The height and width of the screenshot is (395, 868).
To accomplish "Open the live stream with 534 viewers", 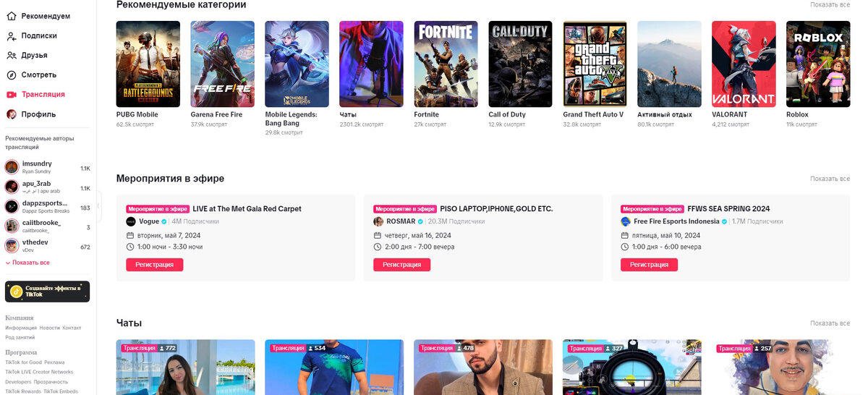I will (334, 368).
